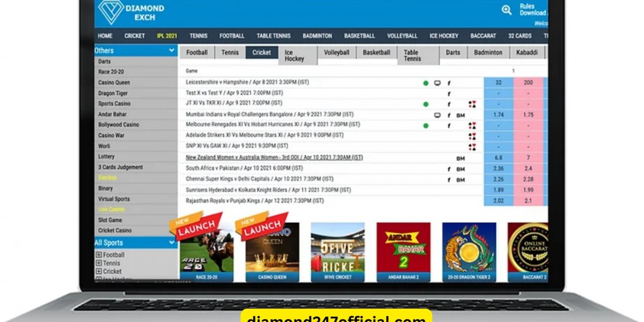
Task: Click the TV icon for Leicestershire v Hampshire
Action: pos(437,83)
